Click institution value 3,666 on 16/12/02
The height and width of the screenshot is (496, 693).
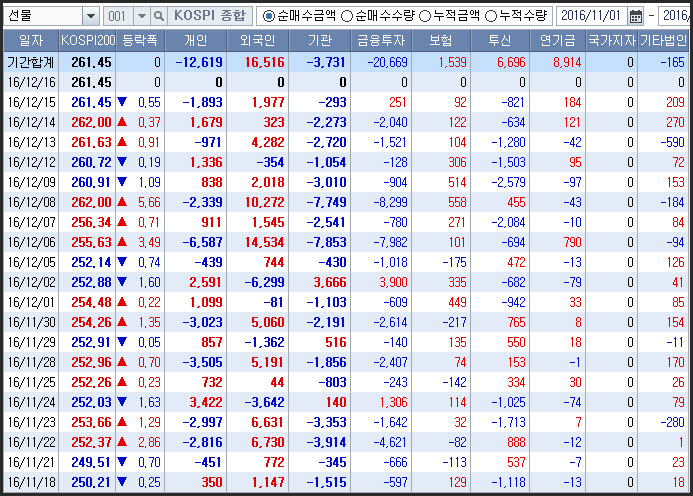[x=330, y=282]
